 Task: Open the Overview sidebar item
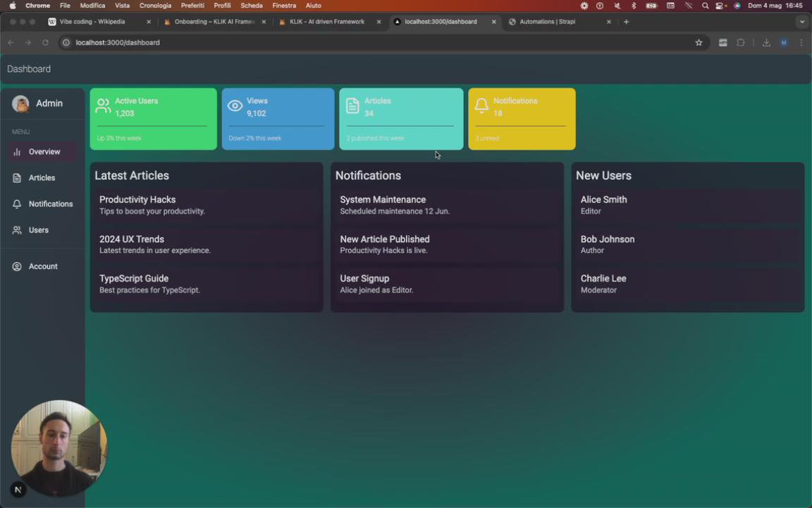[43, 152]
